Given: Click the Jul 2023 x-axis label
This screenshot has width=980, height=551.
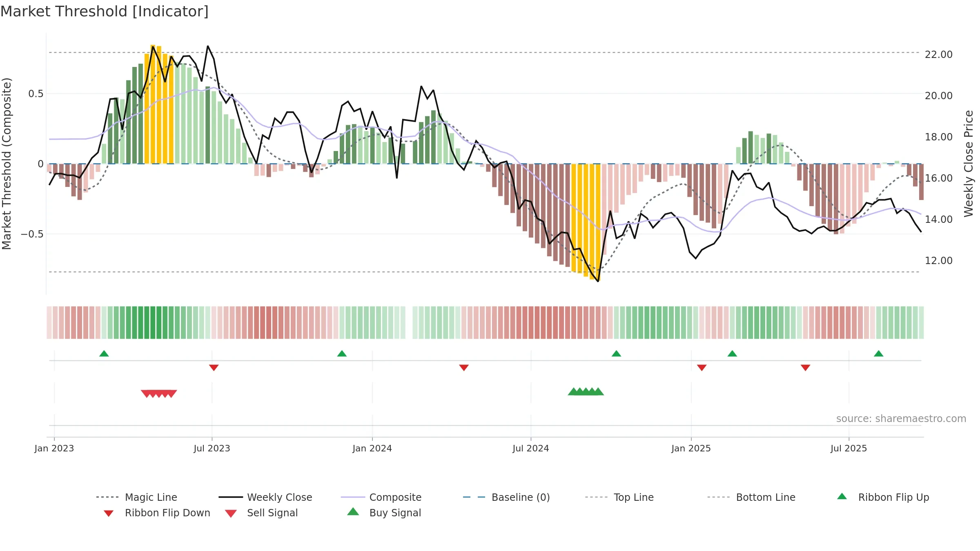Looking at the screenshot, I should pos(212,449).
